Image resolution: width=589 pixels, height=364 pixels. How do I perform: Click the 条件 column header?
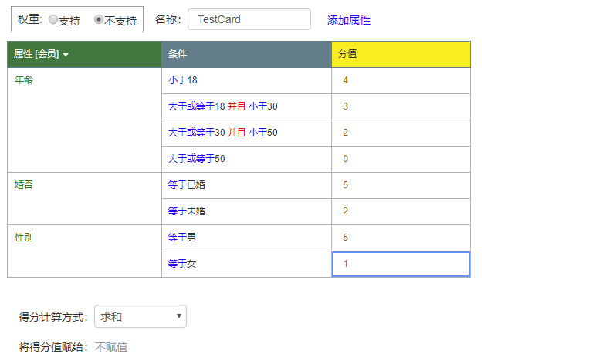coord(245,54)
